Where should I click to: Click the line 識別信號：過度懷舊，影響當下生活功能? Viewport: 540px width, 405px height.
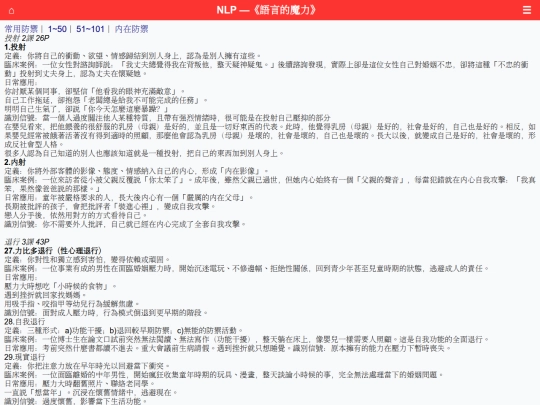[x=75, y=401]
